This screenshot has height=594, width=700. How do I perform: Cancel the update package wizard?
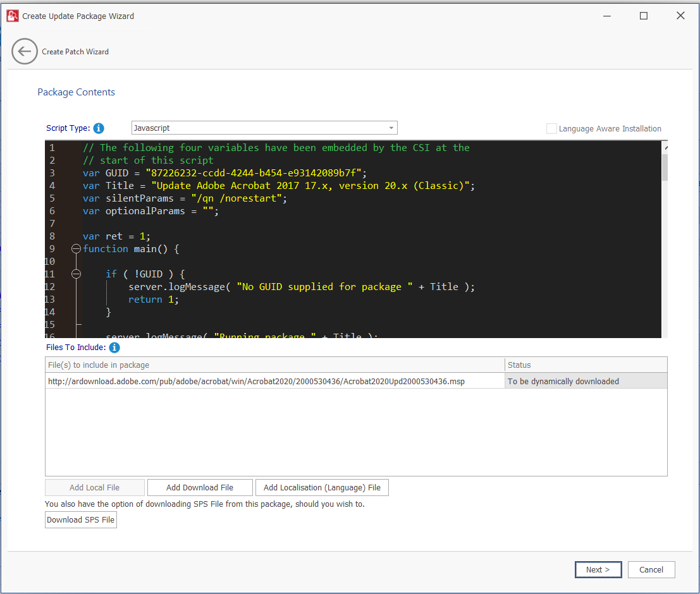(651, 569)
